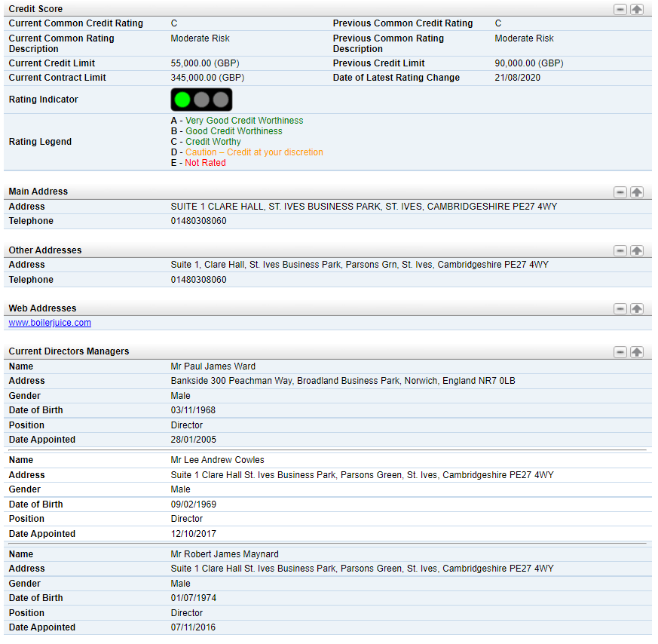Viewport: 658px width, 644px height.
Task: Click date of birth 03/11/1968
Action: [193, 410]
